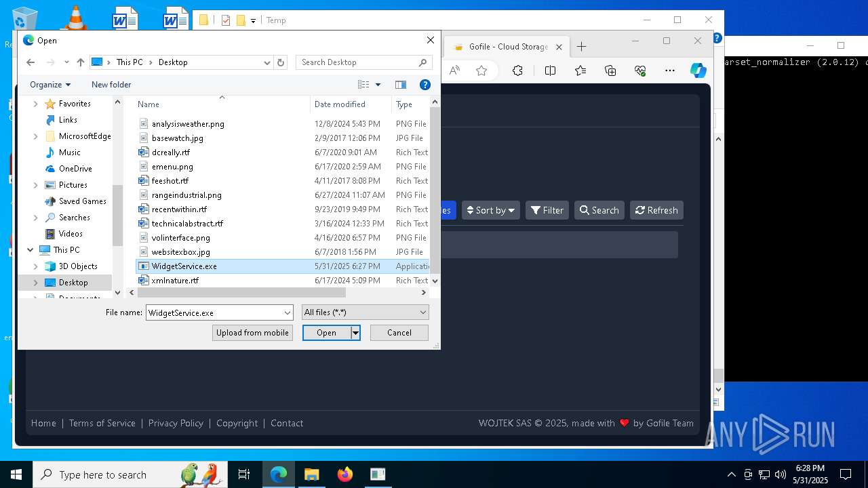This screenshot has width=868, height=488.
Task: Open Microsoft Edge from the taskbar
Action: [x=279, y=474]
